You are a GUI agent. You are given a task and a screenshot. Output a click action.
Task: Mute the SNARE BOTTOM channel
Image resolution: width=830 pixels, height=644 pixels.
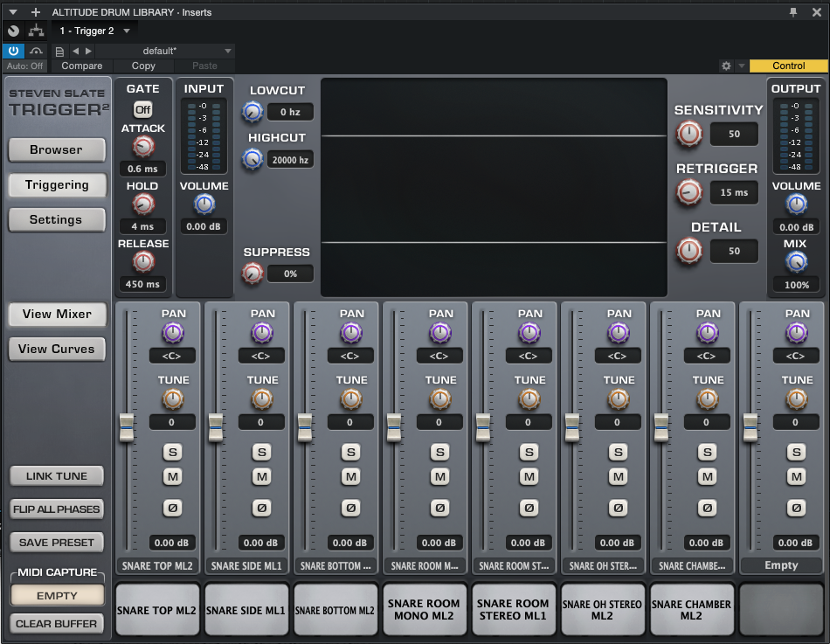[350, 476]
